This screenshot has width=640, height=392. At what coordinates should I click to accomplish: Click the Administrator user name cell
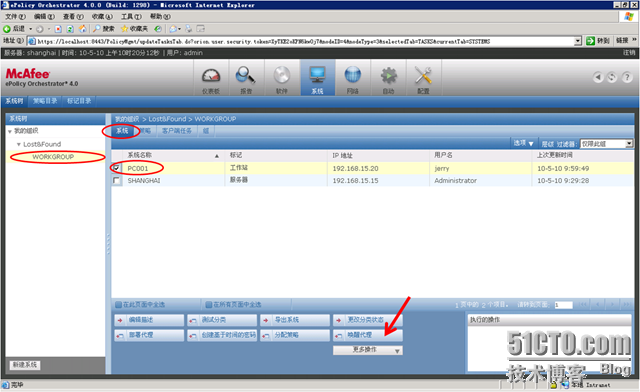coord(456,180)
